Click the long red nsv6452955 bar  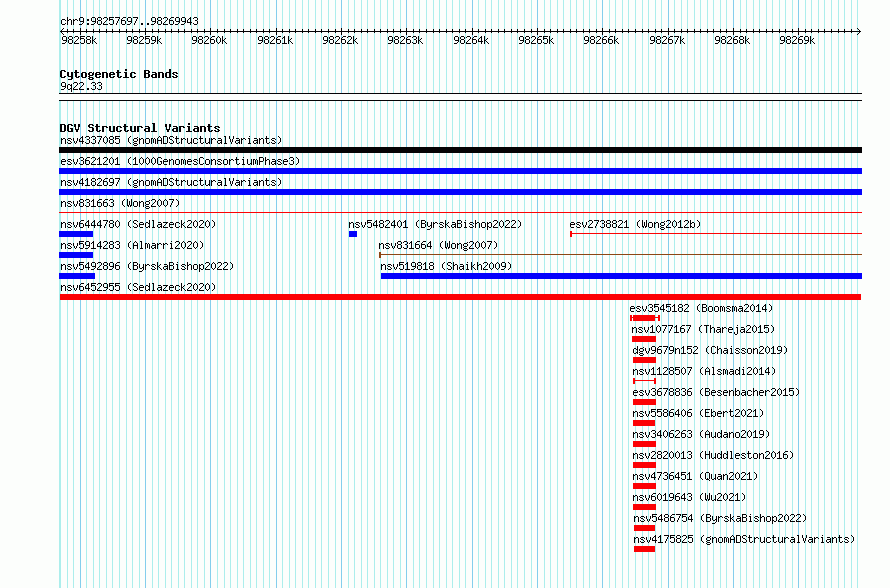(460, 297)
